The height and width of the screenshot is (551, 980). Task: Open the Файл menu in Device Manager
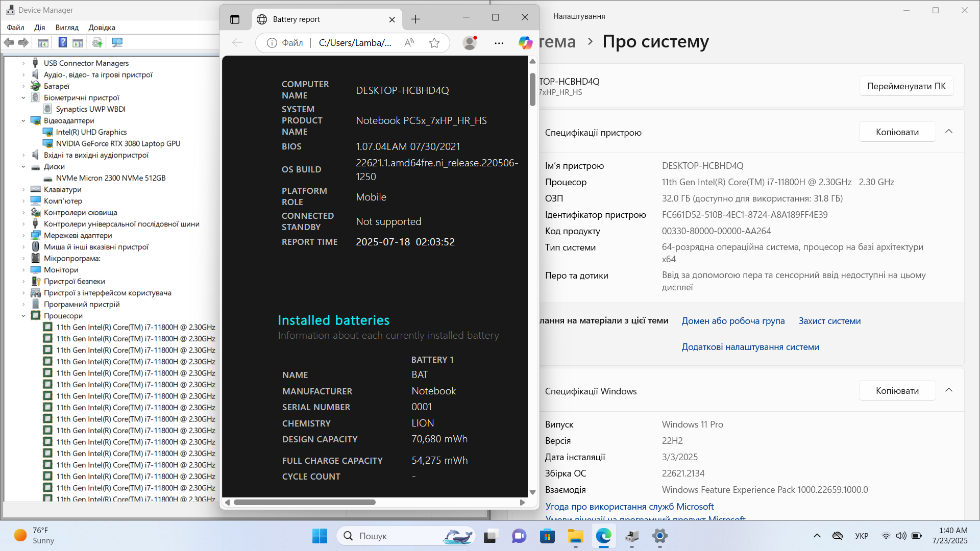tap(15, 28)
